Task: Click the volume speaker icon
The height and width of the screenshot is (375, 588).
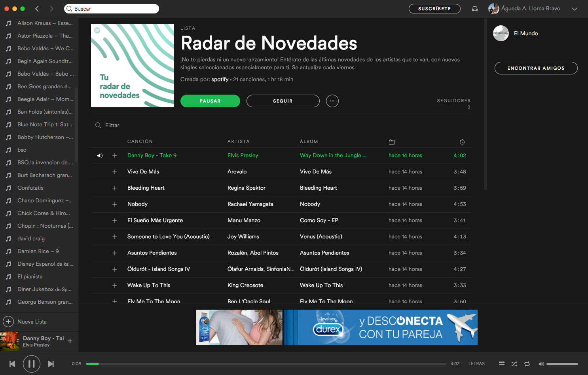Action: [541, 364]
